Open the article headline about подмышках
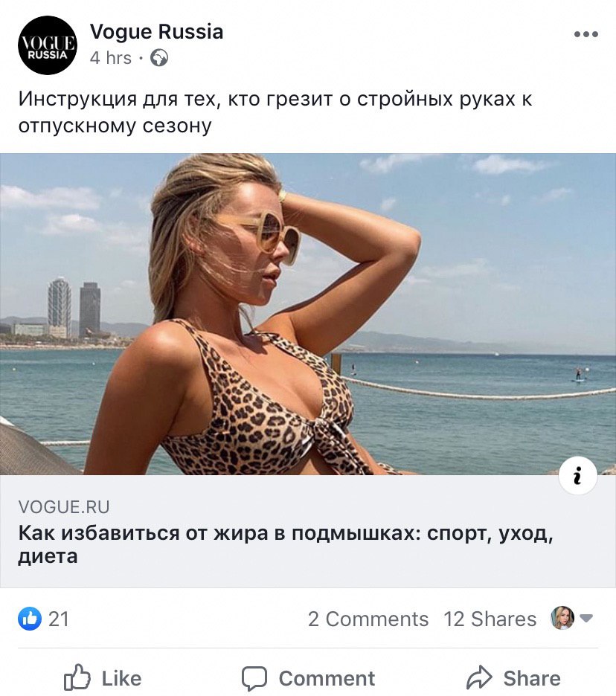The height and width of the screenshot is (696, 616). tap(286, 544)
